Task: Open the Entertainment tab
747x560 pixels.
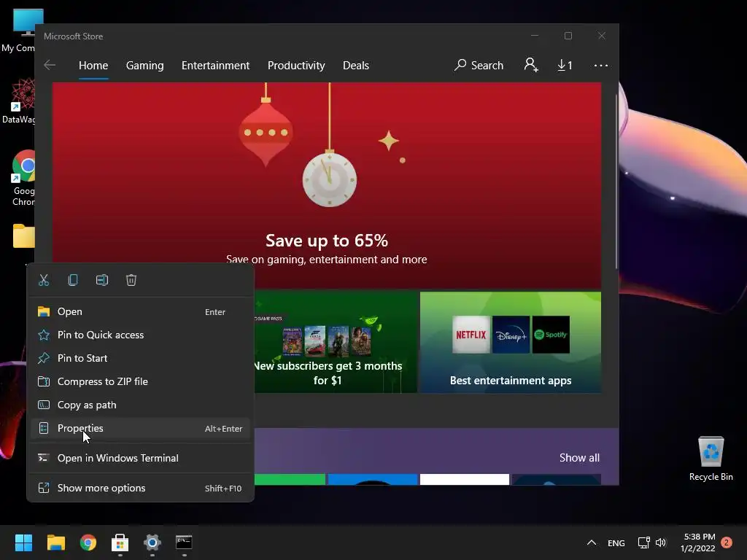Action: click(x=215, y=65)
